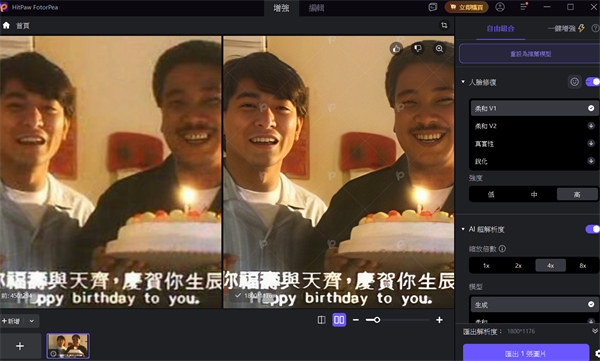This screenshot has height=361, width=600.
Task: Open the feedback window icon in the title bar
Action: pos(432,7)
